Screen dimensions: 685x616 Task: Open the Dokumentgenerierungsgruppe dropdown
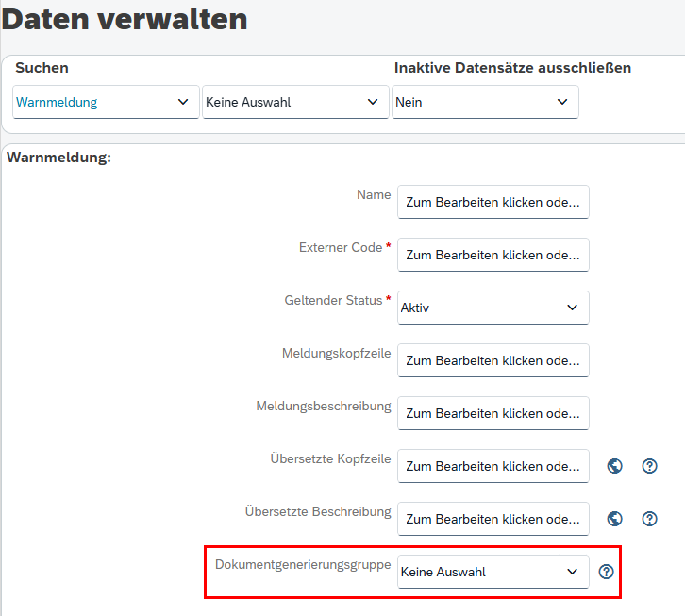tap(493, 572)
